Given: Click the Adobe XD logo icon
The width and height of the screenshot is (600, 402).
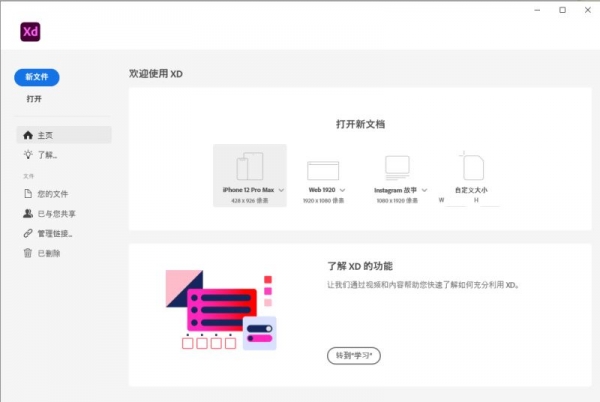Looking at the screenshot, I should 30,31.
